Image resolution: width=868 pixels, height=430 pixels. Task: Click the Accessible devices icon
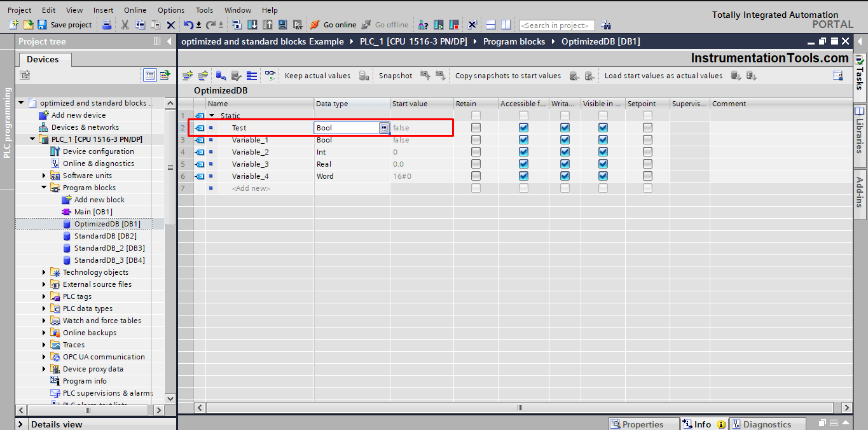424,25
